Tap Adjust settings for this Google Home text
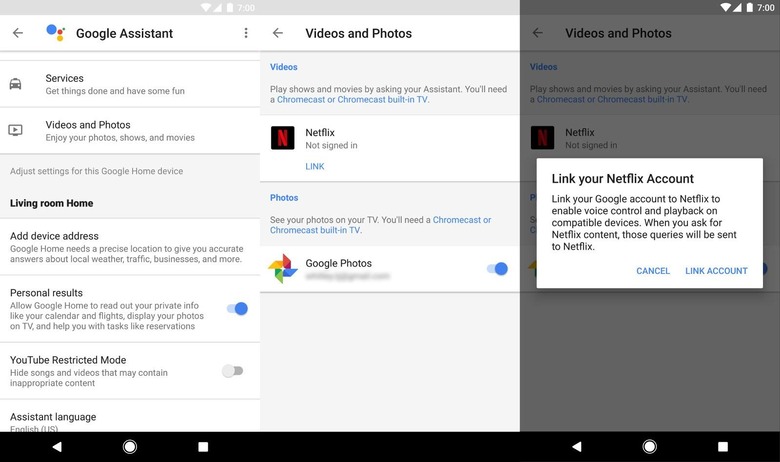This screenshot has height=462, width=780. click(x=97, y=171)
